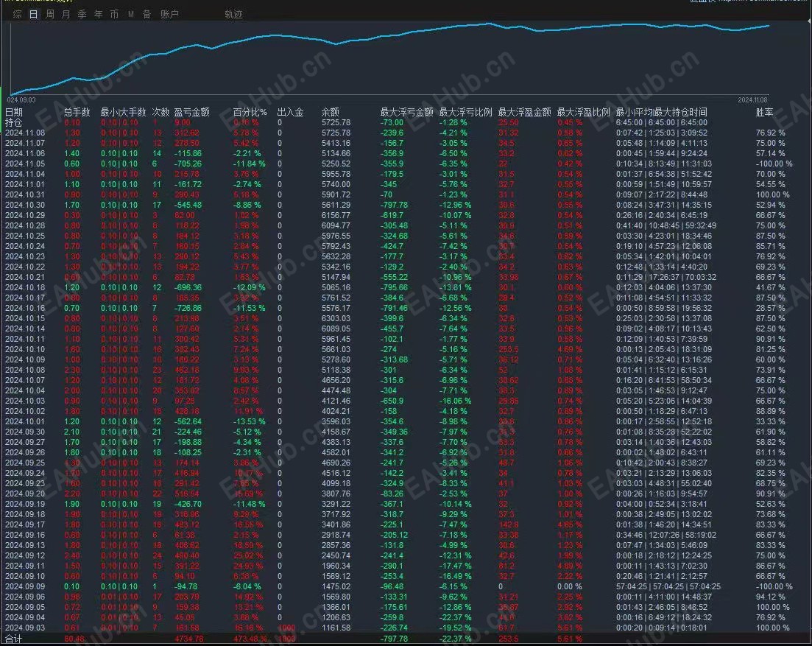
Task: Click the 次数 column header
Action: [160, 112]
